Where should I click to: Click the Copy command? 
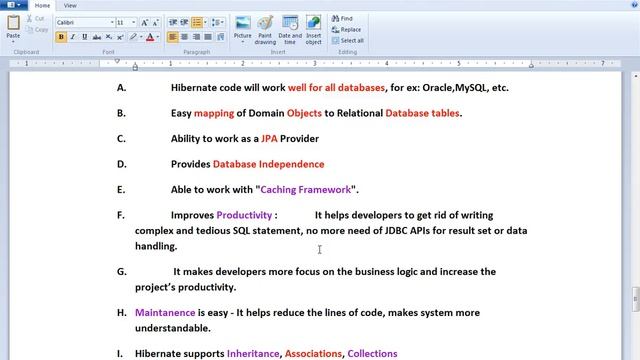(x=36, y=29)
